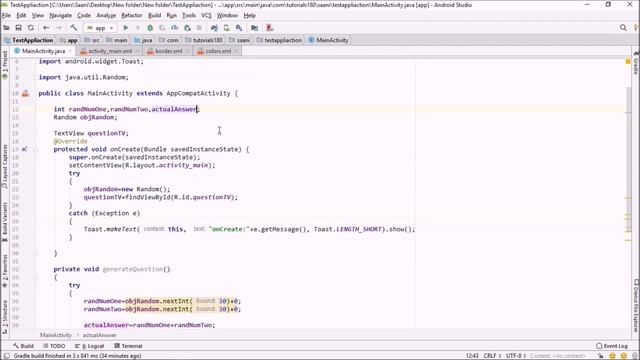Open the Terminal tool window
Screen dimensions: 640x360
tap(128, 346)
